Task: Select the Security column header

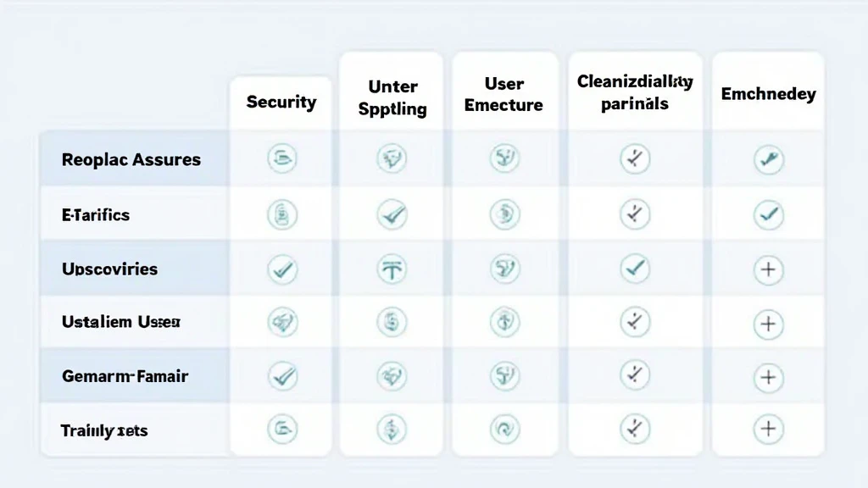Action: click(281, 103)
